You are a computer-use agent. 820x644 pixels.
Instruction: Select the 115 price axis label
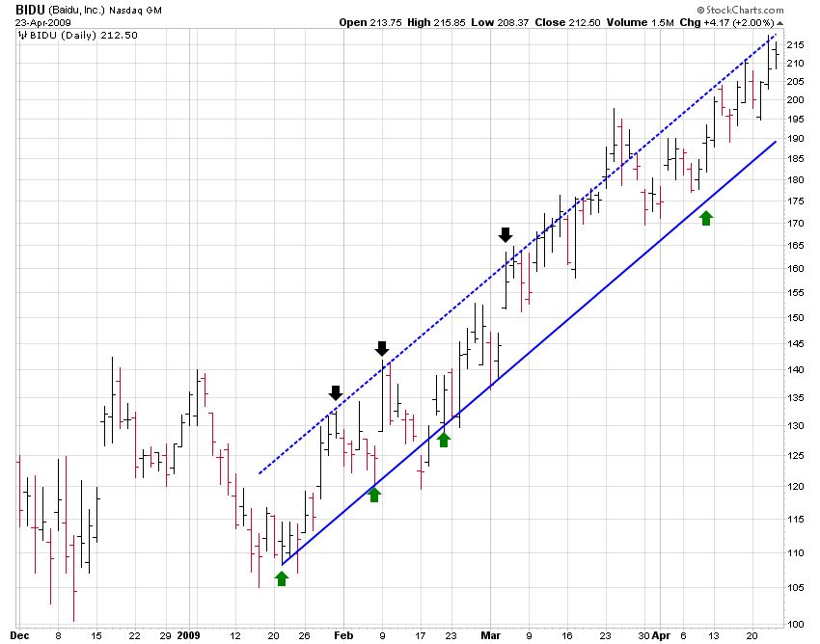click(x=796, y=519)
